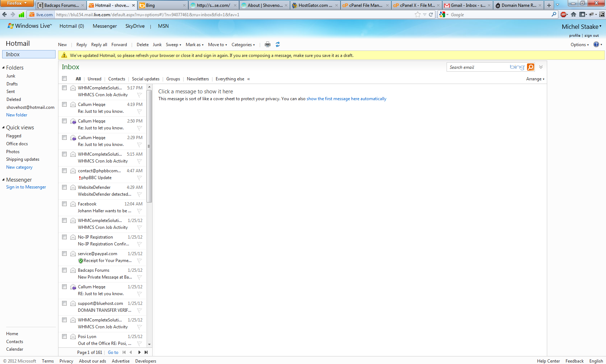
Task: Open the help question mark icon
Action: tap(596, 45)
